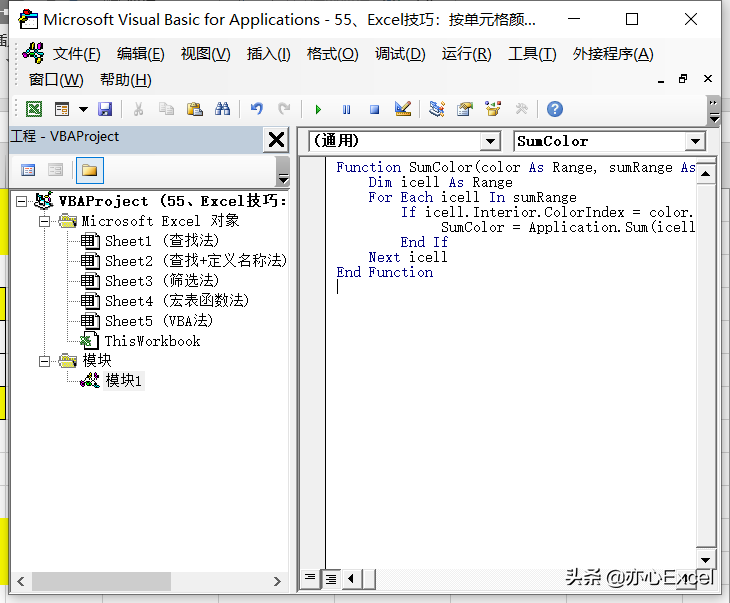This screenshot has height=603, width=730.
Task: Open the 运行(R) menu
Action: [x=466, y=54]
